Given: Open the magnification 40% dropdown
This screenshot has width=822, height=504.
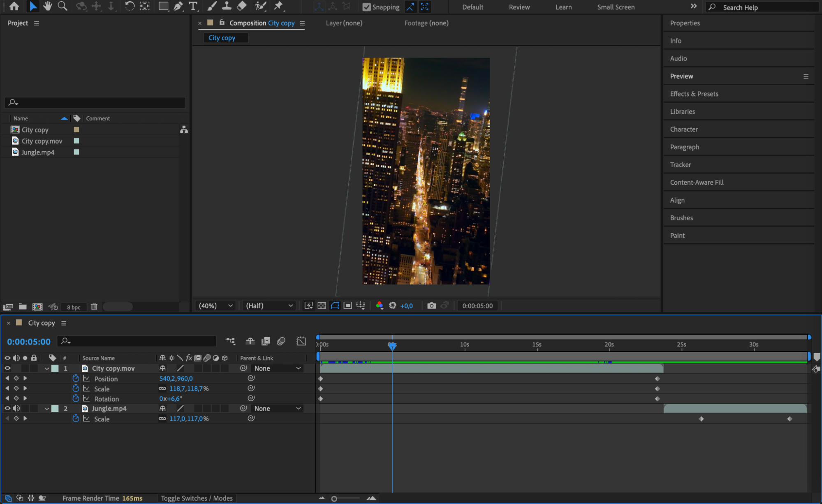Looking at the screenshot, I should tap(216, 305).
